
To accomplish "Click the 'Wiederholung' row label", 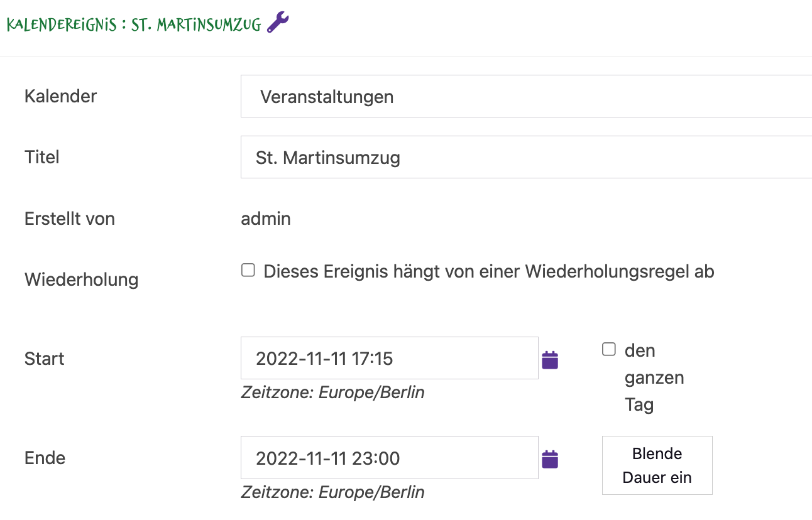I will click(x=81, y=279).
